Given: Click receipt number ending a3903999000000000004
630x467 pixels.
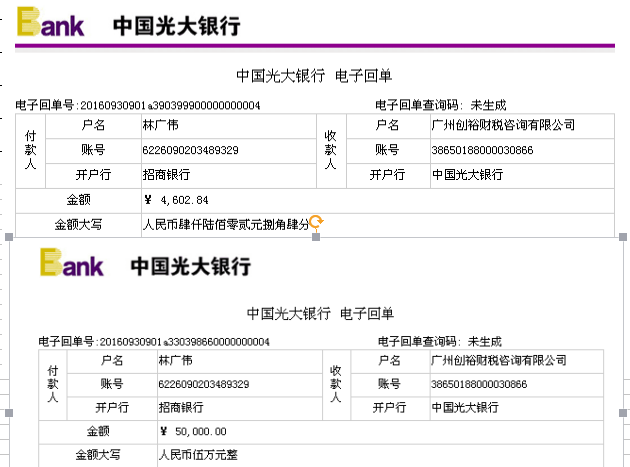Looking at the screenshot, I should coord(138,105).
